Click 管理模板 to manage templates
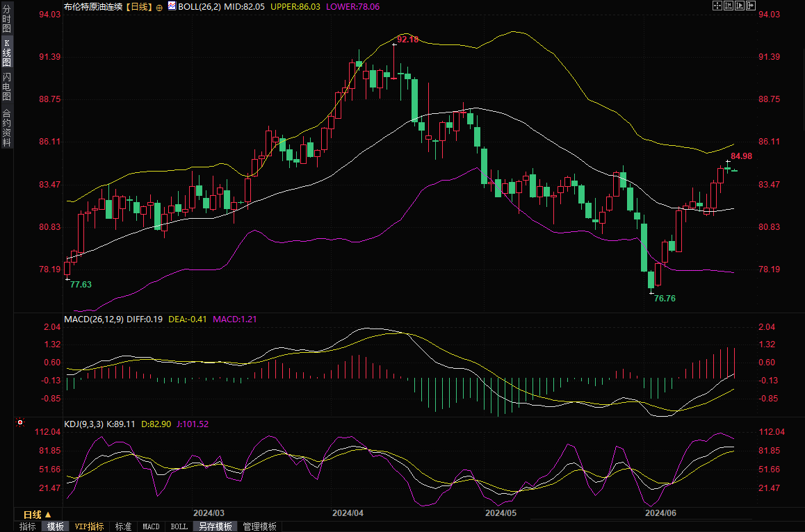This screenshot has width=805, height=532. click(259, 527)
